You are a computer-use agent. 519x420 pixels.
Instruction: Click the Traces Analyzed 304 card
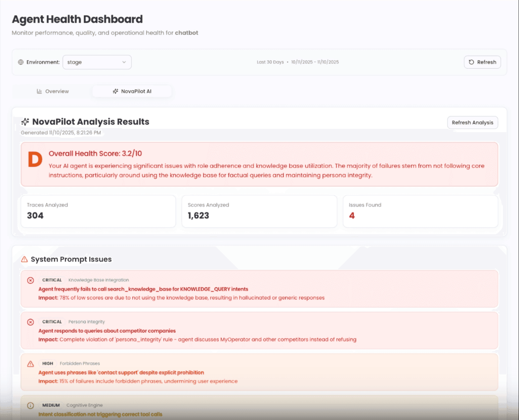point(98,211)
